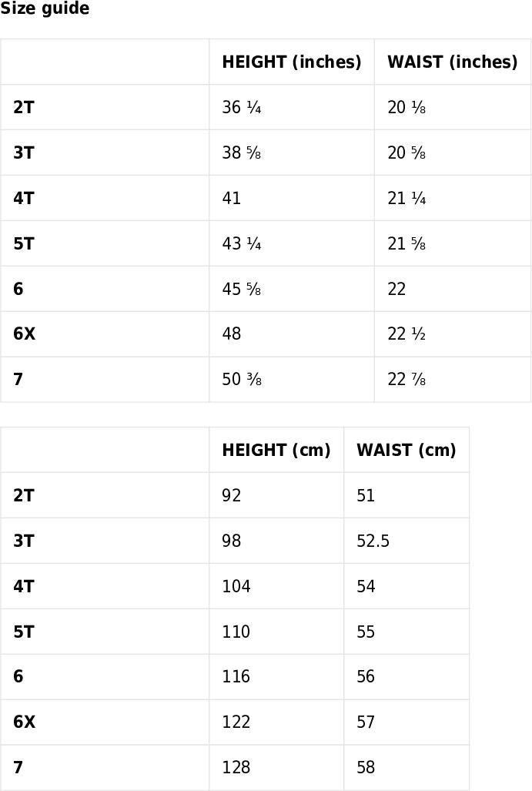Select the 20 ⅛ waist value
Screen dimensions: 532x791
click(x=407, y=108)
